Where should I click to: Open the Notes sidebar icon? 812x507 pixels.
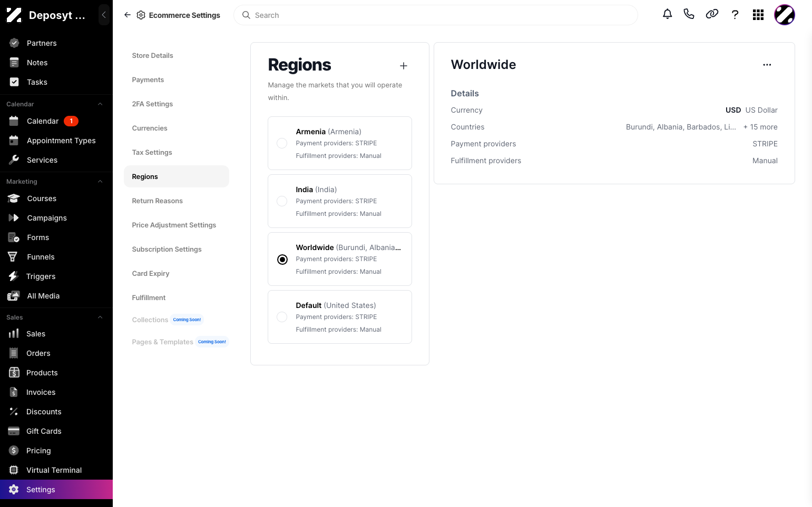pyautogui.click(x=14, y=63)
